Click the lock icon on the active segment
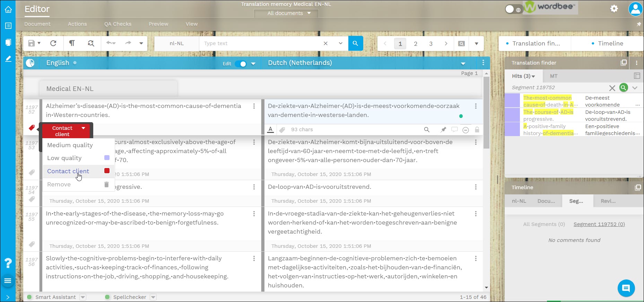This screenshot has width=644, height=302. (477, 129)
